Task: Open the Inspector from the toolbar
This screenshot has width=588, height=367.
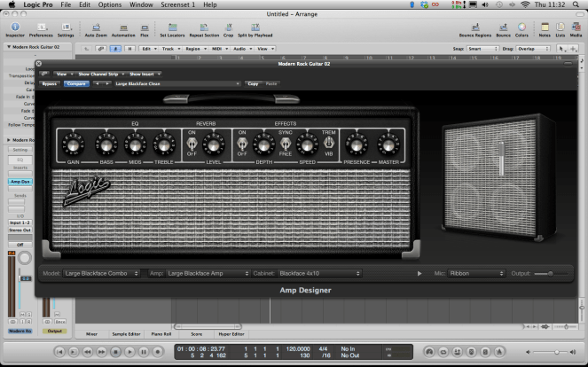Action: pos(16,27)
